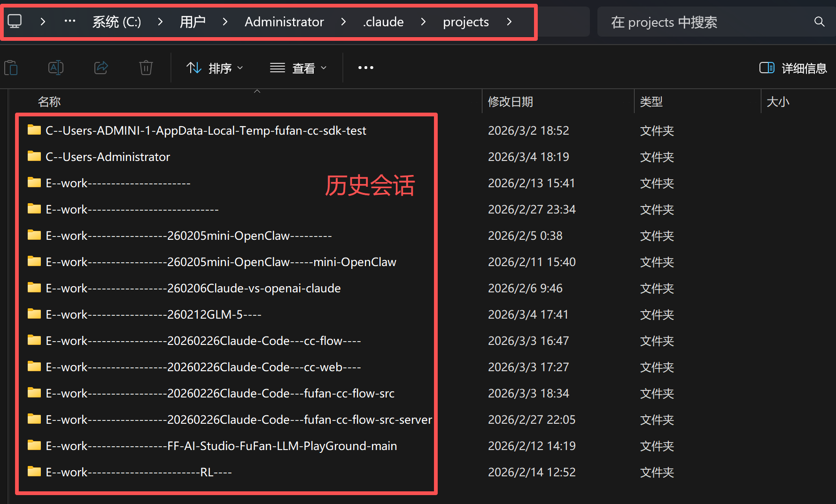Select the C--Users-Administrator folder
The width and height of the screenshot is (836, 504).
[x=108, y=157]
